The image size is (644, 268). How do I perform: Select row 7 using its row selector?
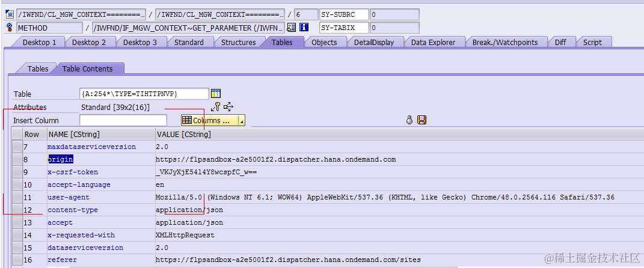pyautogui.click(x=17, y=147)
